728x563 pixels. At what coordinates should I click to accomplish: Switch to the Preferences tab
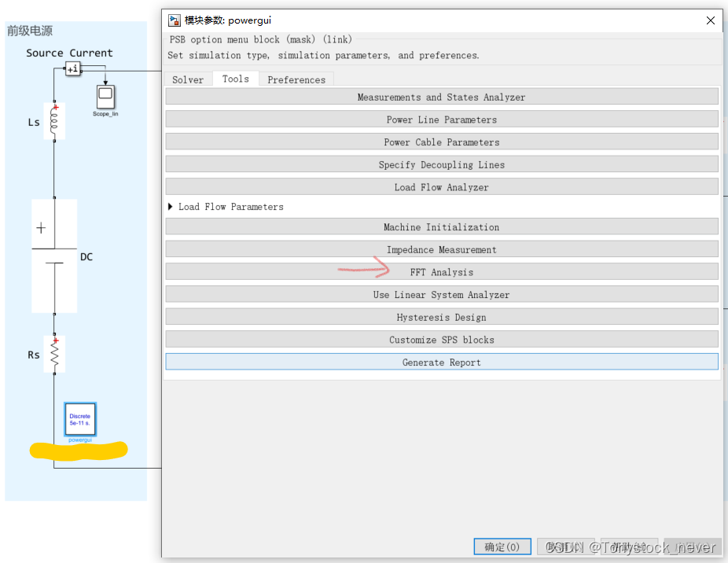296,79
